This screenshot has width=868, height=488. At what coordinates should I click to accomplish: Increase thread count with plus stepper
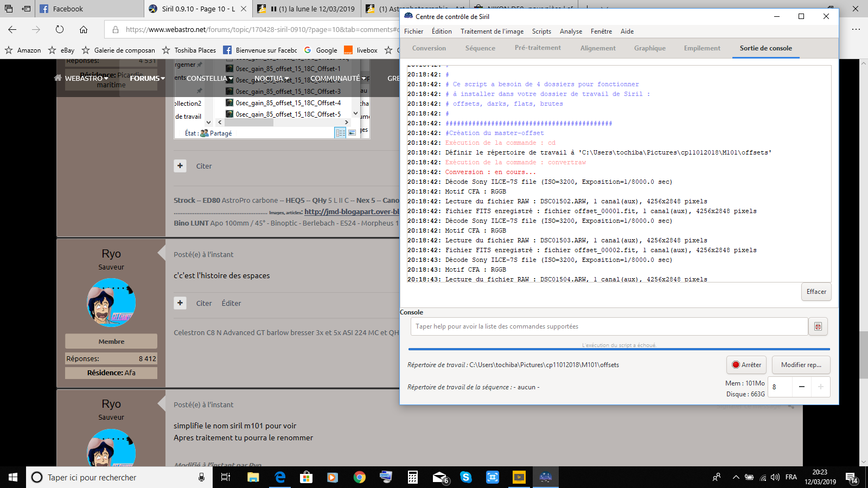pos(821,387)
